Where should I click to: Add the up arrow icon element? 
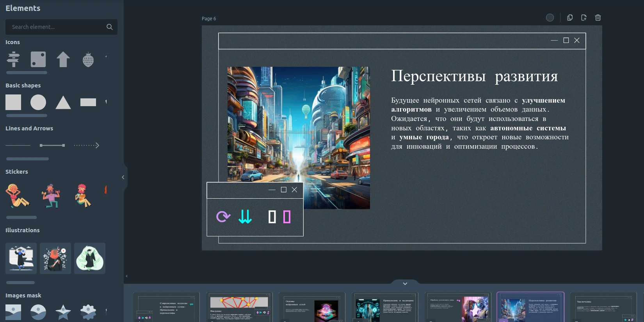(63, 59)
